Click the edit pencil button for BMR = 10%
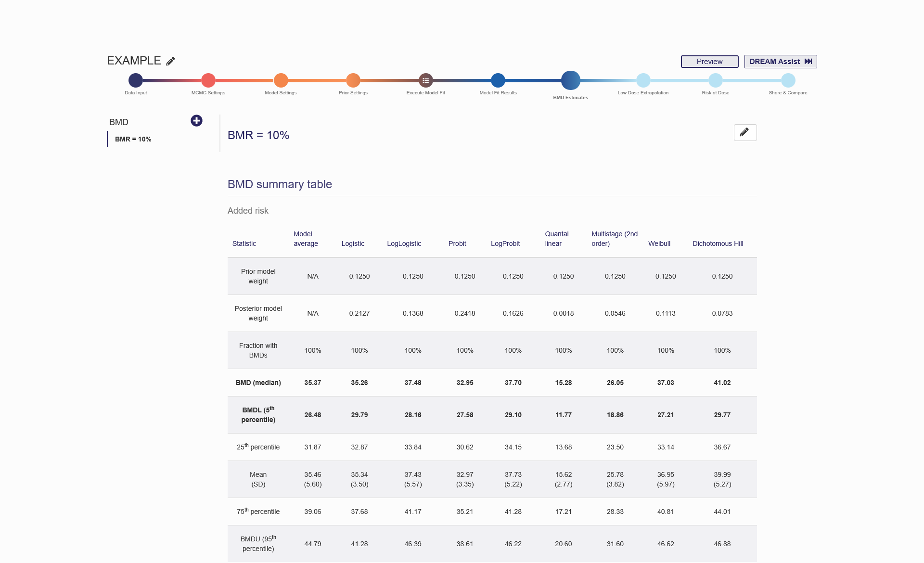 (744, 132)
